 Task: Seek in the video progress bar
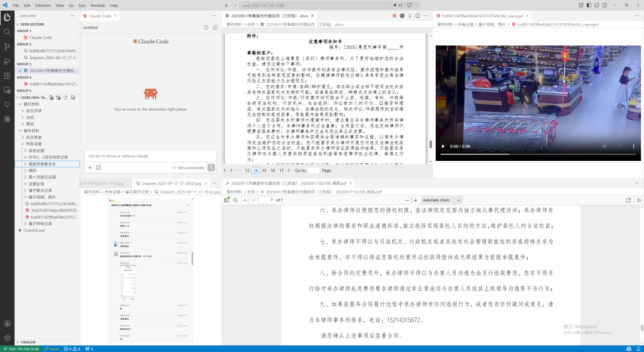click(x=538, y=154)
